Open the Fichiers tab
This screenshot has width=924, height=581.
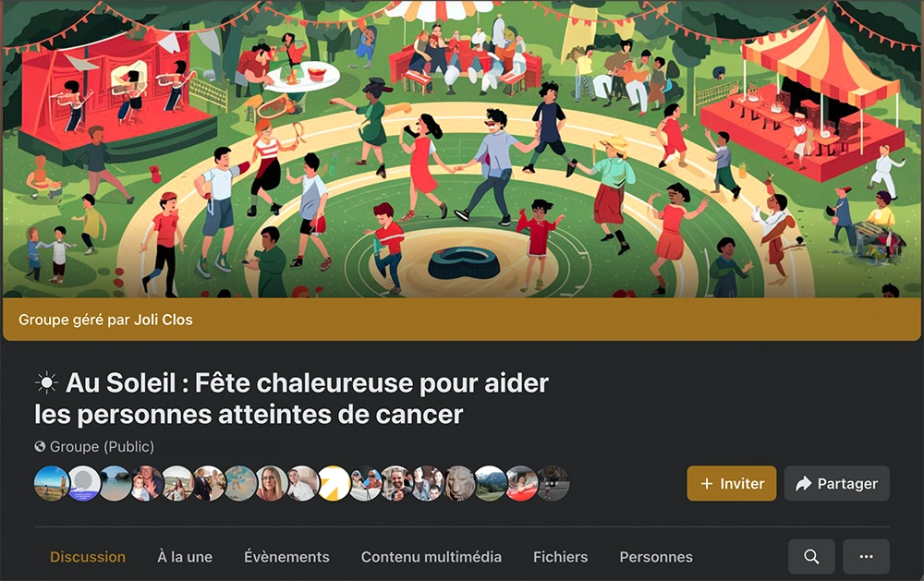click(x=561, y=557)
